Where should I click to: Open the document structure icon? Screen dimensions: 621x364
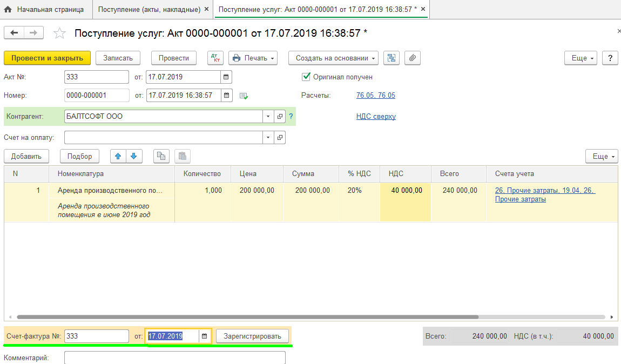point(391,58)
